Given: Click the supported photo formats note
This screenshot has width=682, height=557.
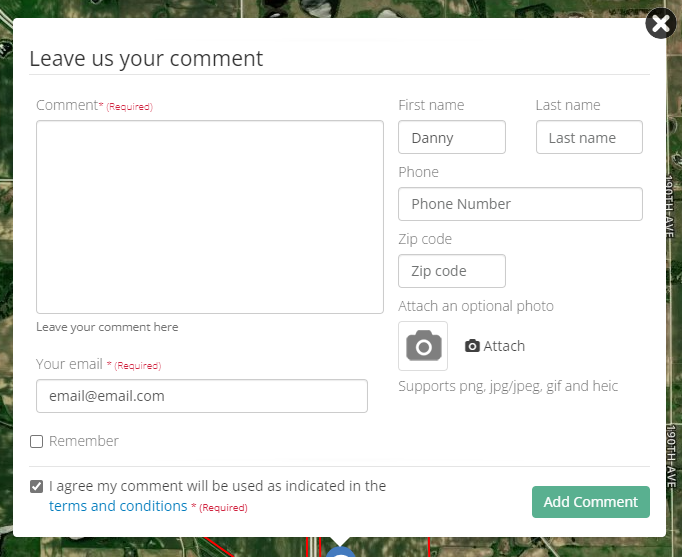Looking at the screenshot, I should 508,386.
